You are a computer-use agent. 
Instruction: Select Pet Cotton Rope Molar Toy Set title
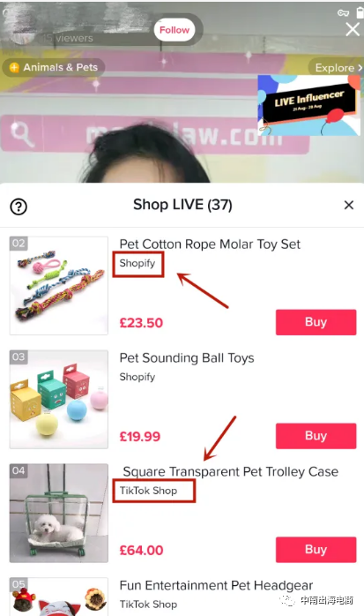[x=210, y=244]
